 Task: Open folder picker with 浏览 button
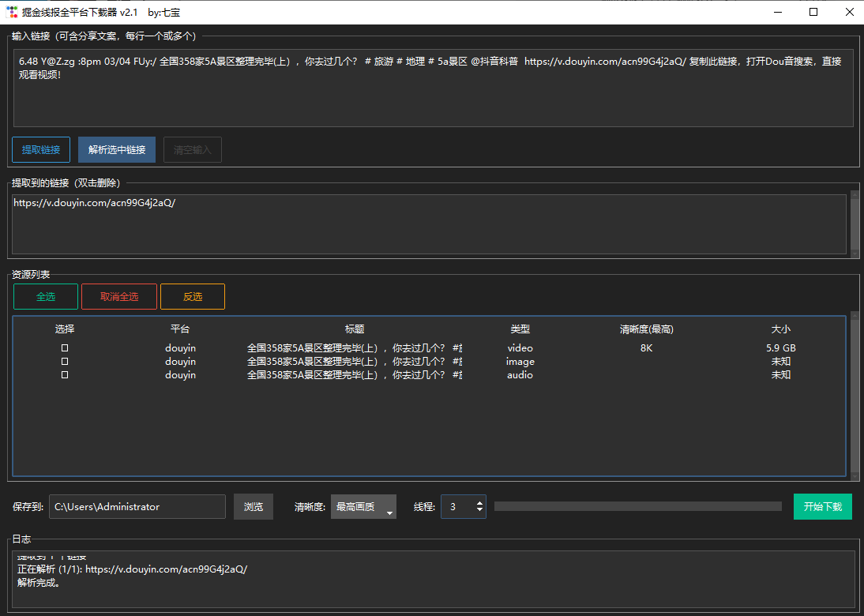tap(254, 507)
